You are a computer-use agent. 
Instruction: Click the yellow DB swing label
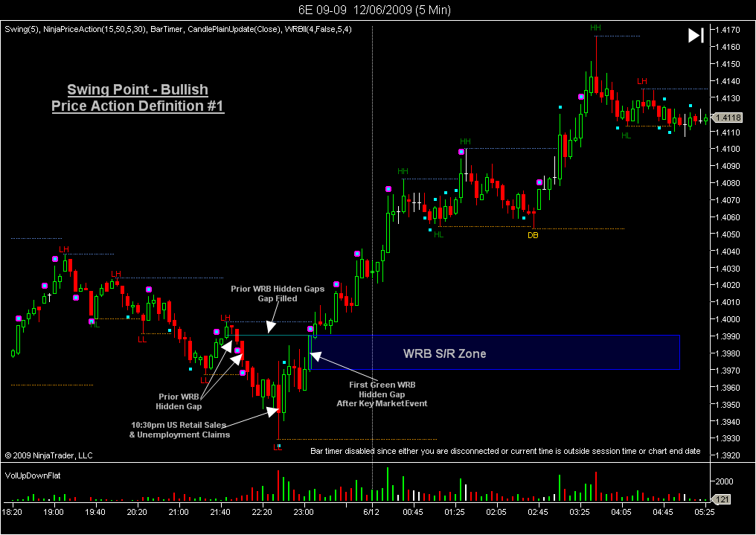pyautogui.click(x=533, y=235)
